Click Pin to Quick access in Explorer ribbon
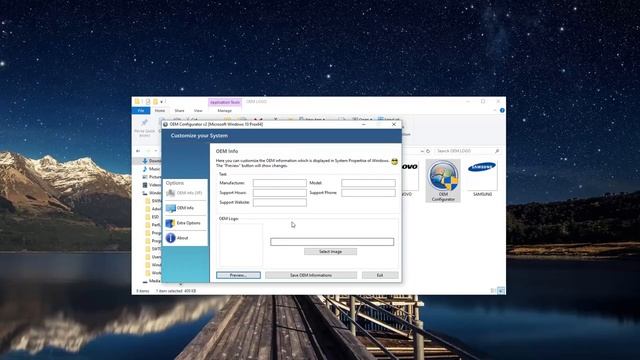Image resolution: width=640 pixels, height=360 pixels. click(x=144, y=128)
